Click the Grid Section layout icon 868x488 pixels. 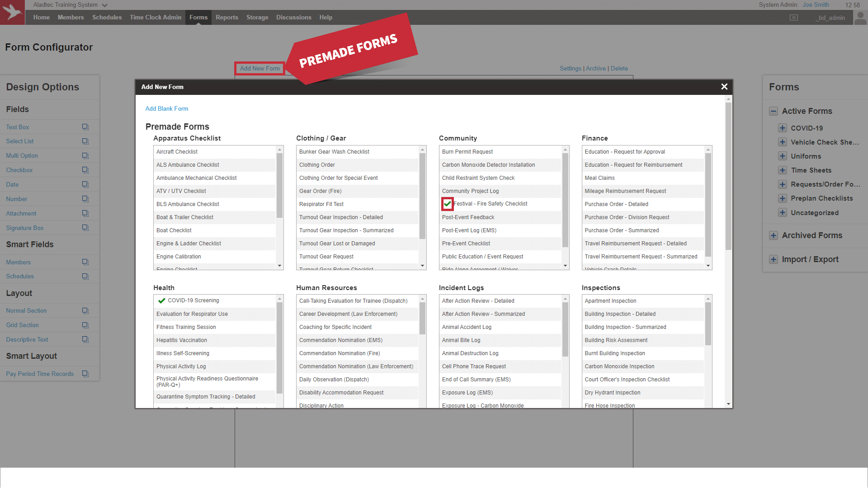(85, 325)
